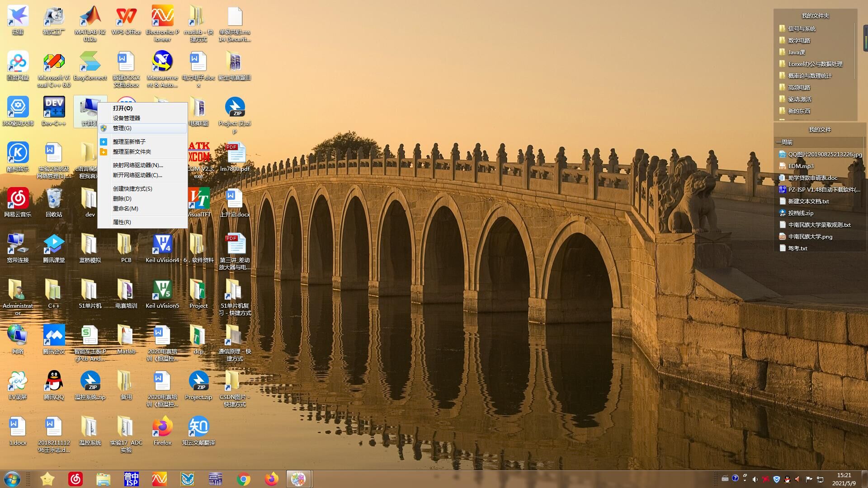
Task: Open 投档线.zip in 我的文件 panel
Action: (x=796, y=213)
